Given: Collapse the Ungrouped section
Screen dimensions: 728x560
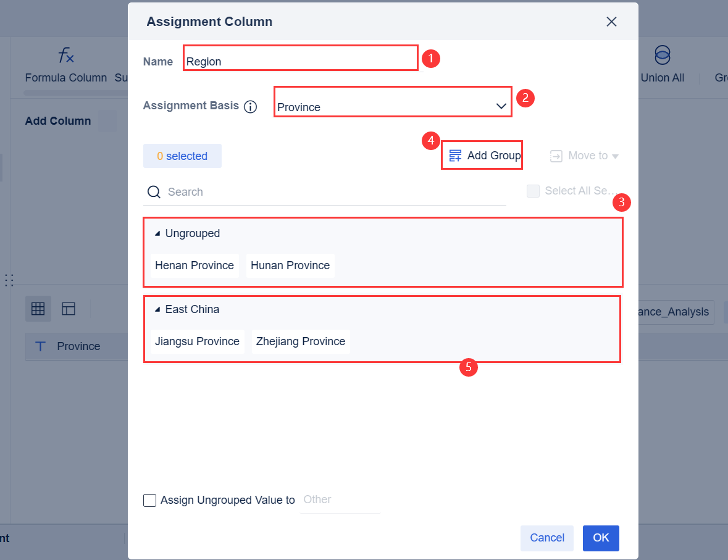Looking at the screenshot, I should [156, 233].
